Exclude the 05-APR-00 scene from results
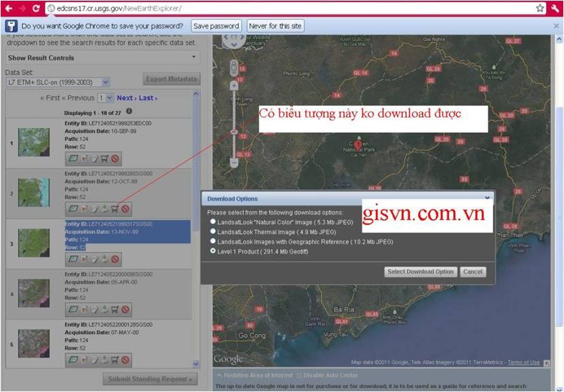Screen dimensions: 564x392 coord(125,310)
